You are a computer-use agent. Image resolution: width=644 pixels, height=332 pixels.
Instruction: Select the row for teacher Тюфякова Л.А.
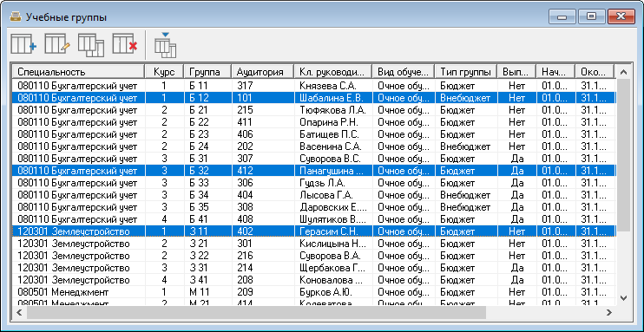(x=313, y=110)
